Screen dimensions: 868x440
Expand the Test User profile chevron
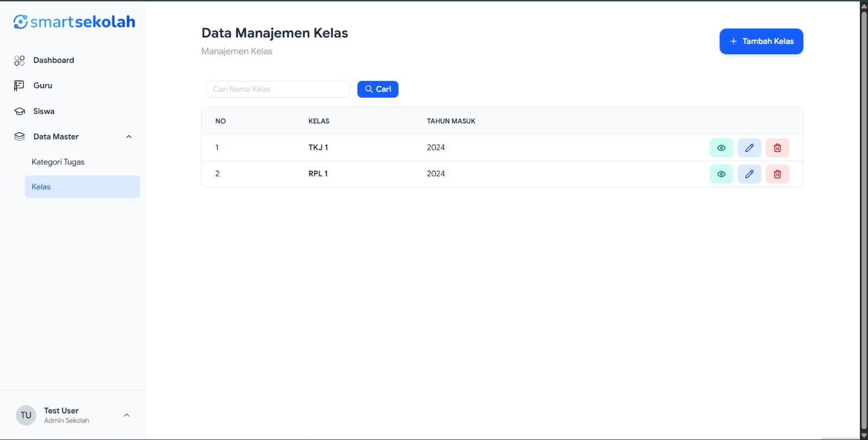(x=126, y=416)
